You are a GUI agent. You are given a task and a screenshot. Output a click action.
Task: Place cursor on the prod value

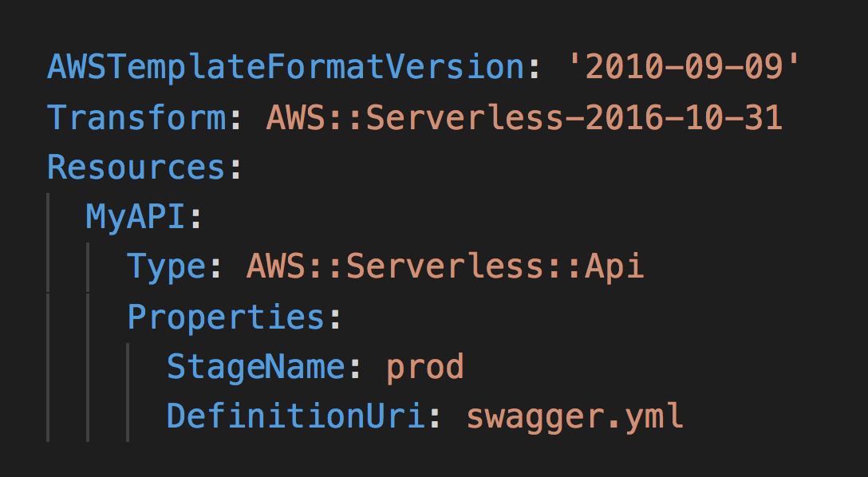pyautogui.click(x=424, y=367)
